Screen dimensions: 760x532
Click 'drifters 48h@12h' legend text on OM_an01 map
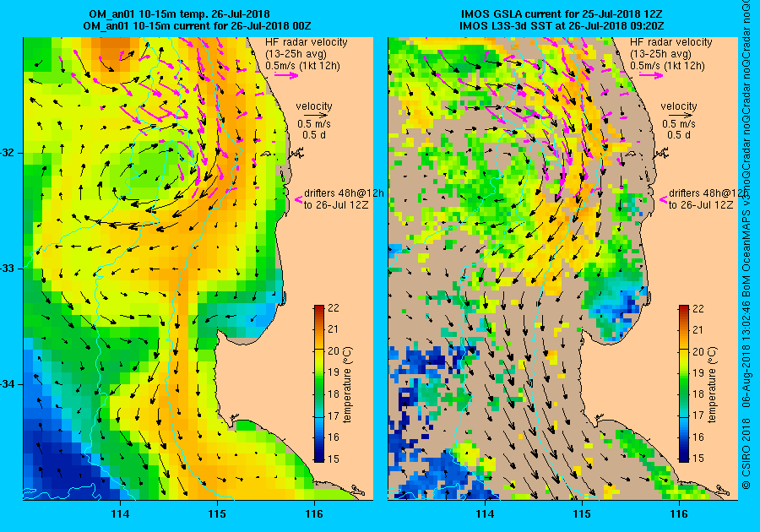345,193
